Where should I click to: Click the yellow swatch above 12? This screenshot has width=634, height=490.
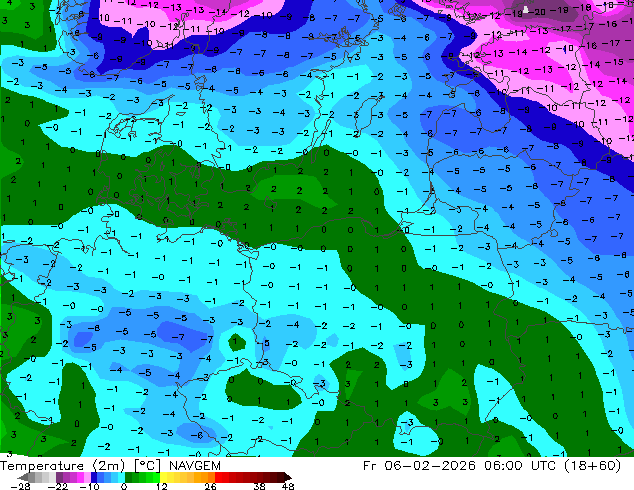(x=163, y=477)
